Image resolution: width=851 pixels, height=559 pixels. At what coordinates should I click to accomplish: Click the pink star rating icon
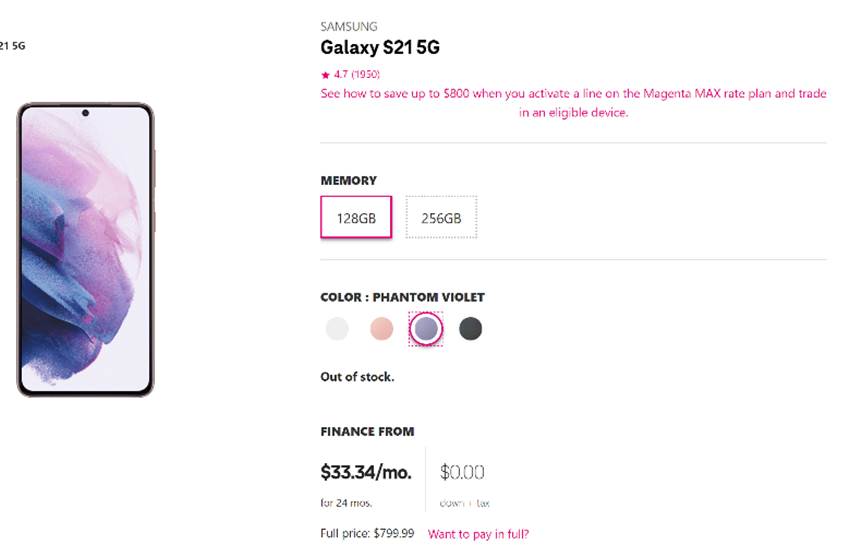[325, 75]
